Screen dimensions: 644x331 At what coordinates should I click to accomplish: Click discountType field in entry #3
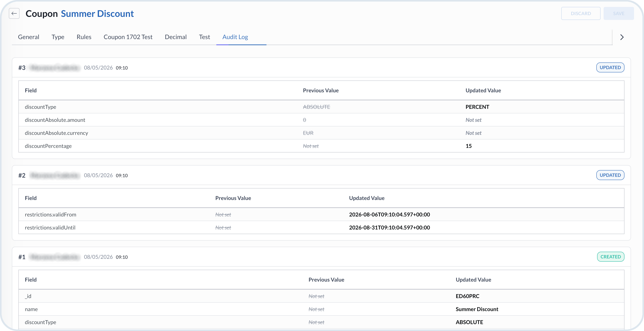point(41,107)
